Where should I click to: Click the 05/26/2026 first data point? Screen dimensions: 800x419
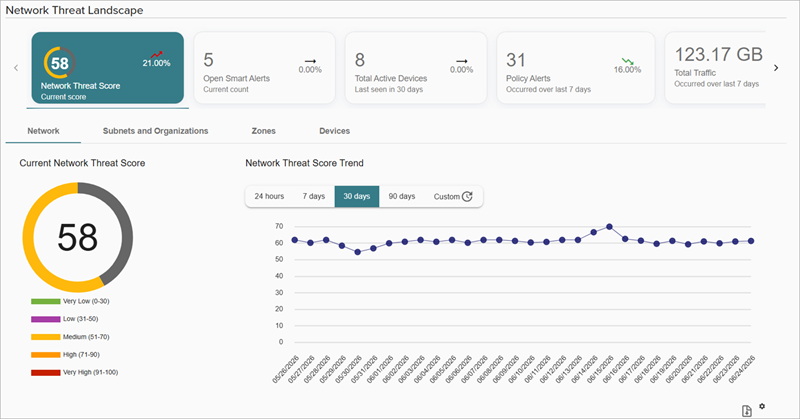(x=294, y=240)
